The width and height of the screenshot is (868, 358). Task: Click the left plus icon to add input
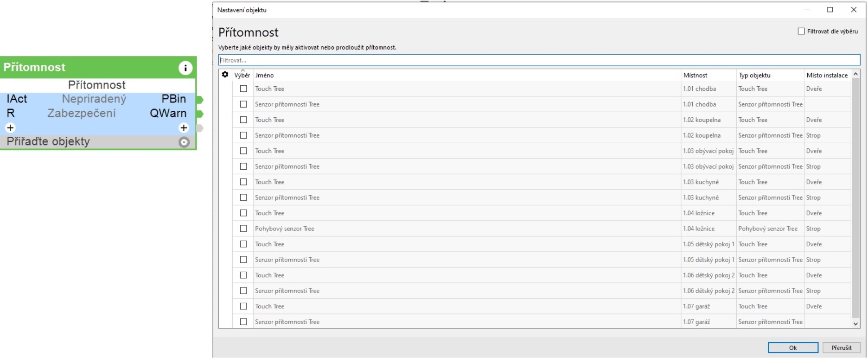[10, 128]
